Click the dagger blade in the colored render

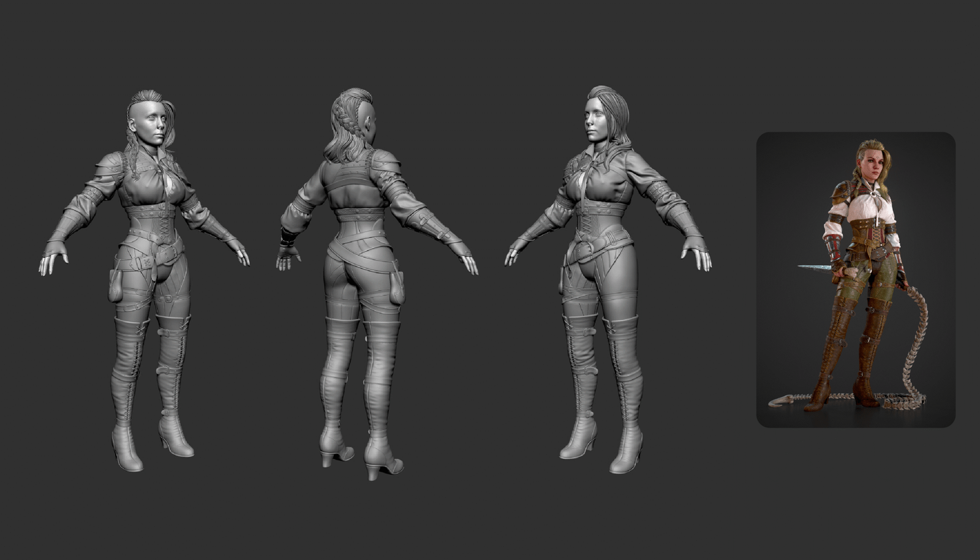813,268
